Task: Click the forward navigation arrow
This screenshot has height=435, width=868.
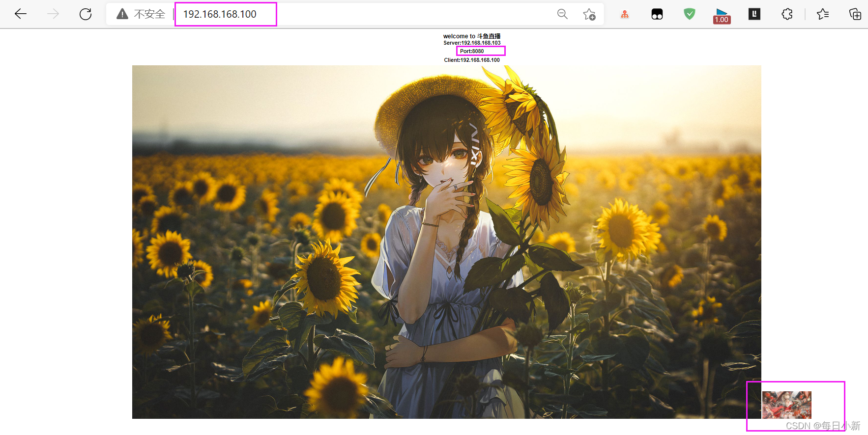Action: point(53,14)
